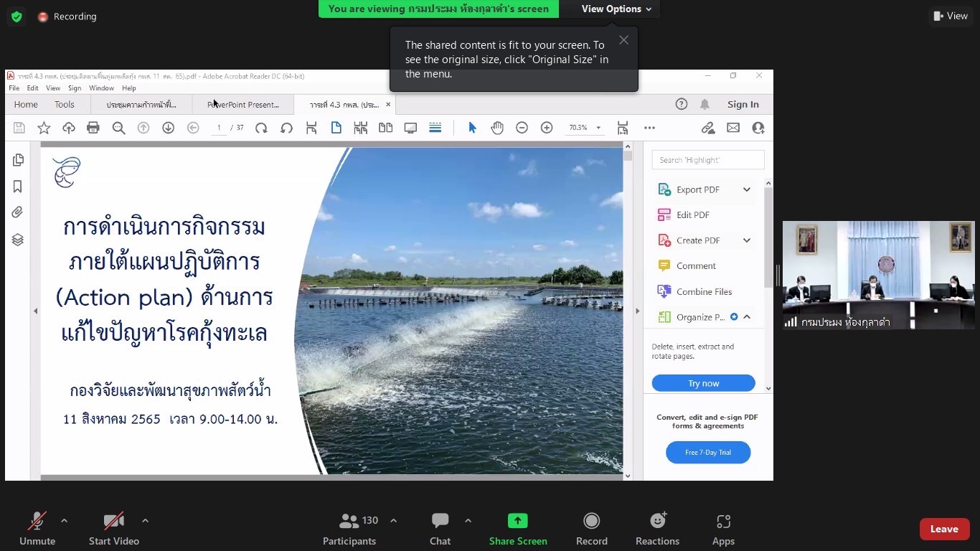Open the Participants options arrow
Viewport: 980px width, 551px height.
[393, 521]
